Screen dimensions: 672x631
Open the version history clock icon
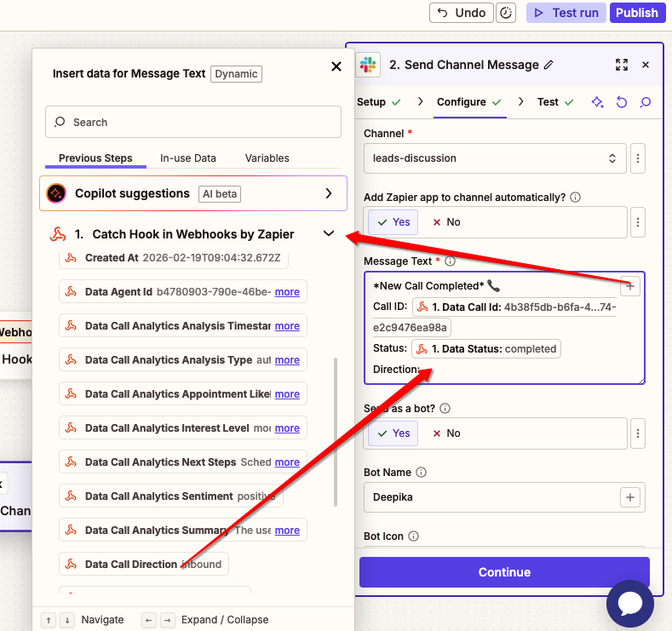(506, 13)
